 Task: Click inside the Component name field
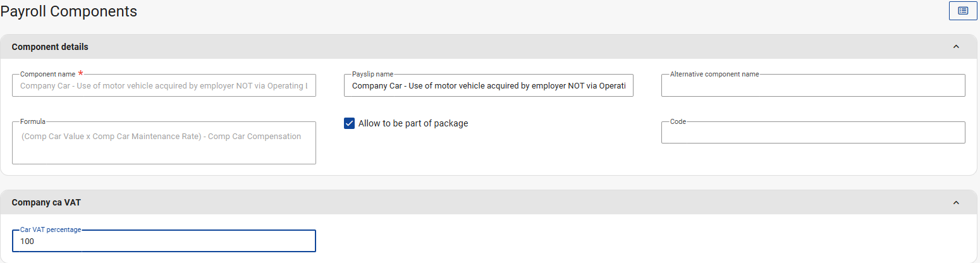pyautogui.click(x=164, y=86)
